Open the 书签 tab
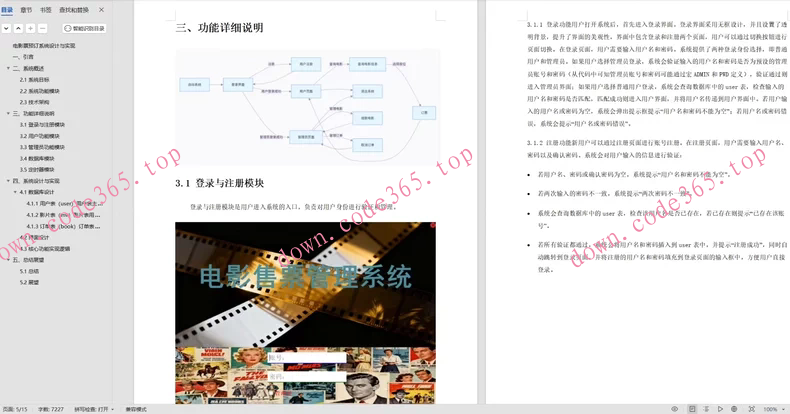The height and width of the screenshot is (414, 790). (x=45, y=10)
